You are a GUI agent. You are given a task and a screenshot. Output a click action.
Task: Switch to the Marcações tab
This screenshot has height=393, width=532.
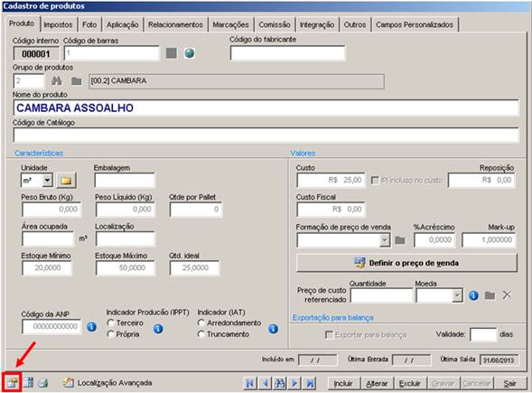click(230, 24)
